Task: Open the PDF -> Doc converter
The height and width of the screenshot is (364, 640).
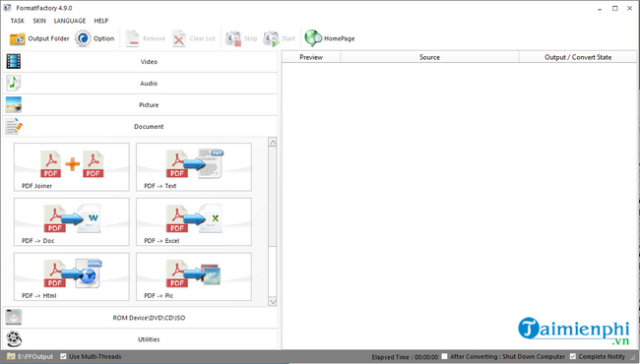Action: point(72,221)
